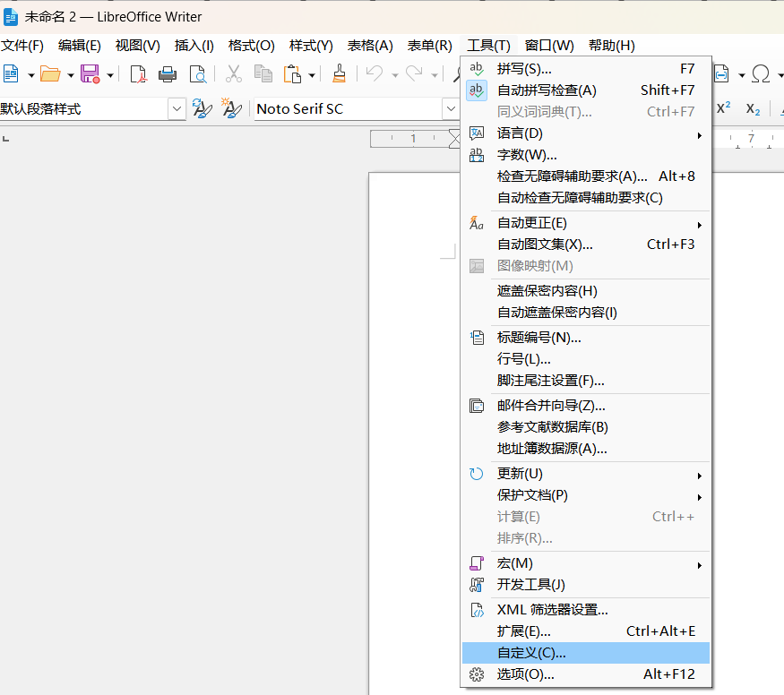Image resolution: width=784 pixels, height=695 pixels.
Task: Open the Paste options dropdown arrow
Action: 312,75
